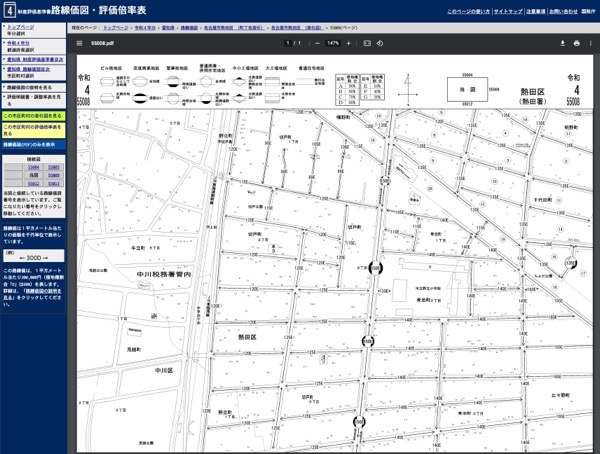The width and height of the screenshot is (600, 454).
Task: Print the PDF with the printer icon
Action: pyautogui.click(x=577, y=43)
